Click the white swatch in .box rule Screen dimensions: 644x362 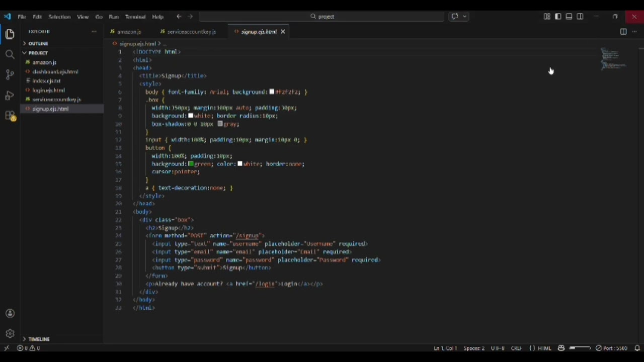(191, 116)
